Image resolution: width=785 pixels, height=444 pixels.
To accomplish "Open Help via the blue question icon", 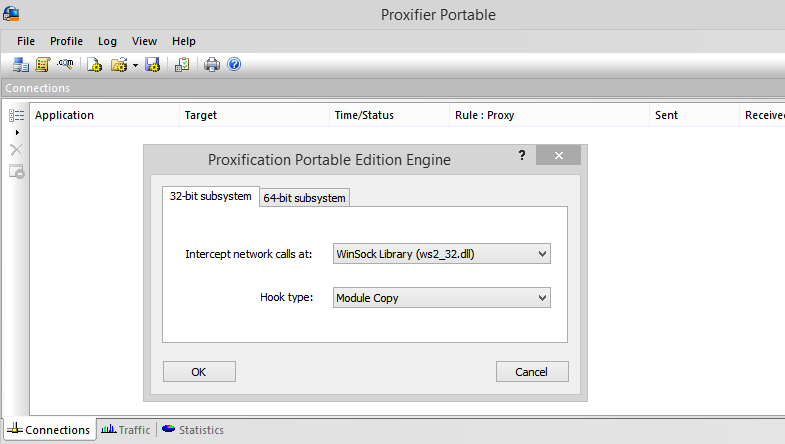I will [x=234, y=64].
